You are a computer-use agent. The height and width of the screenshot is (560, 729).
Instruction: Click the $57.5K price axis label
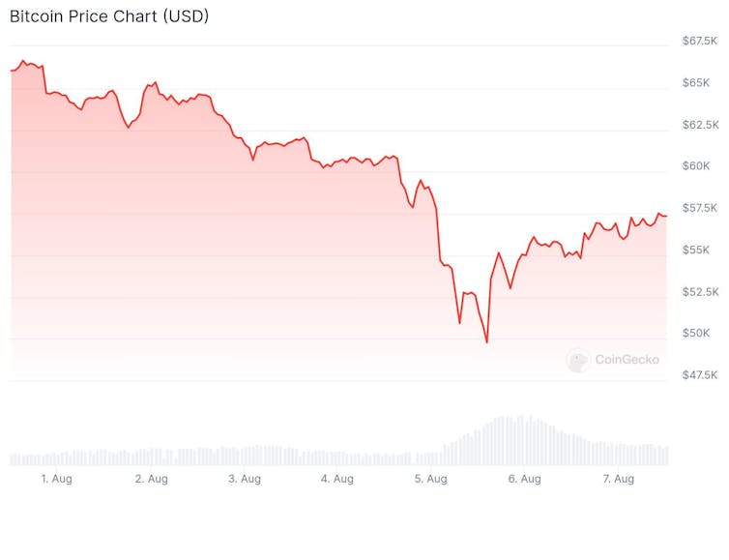click(x=700, y=208)
